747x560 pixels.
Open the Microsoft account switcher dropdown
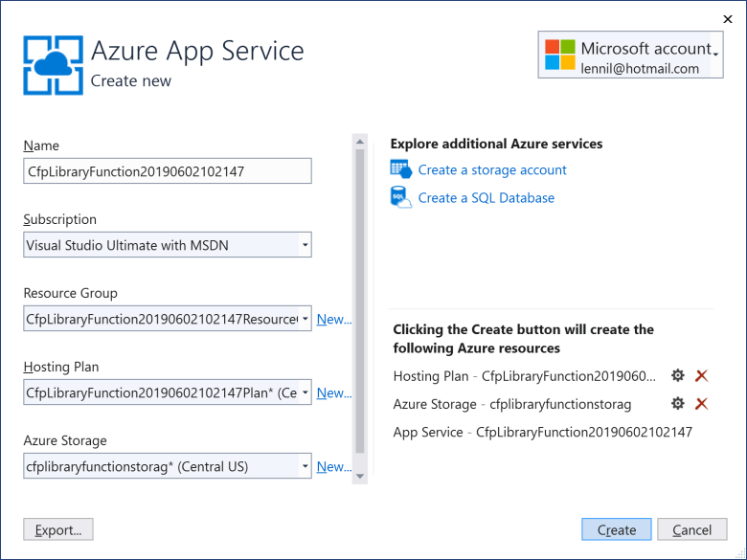pyautogui.click(x=716, y=55)
